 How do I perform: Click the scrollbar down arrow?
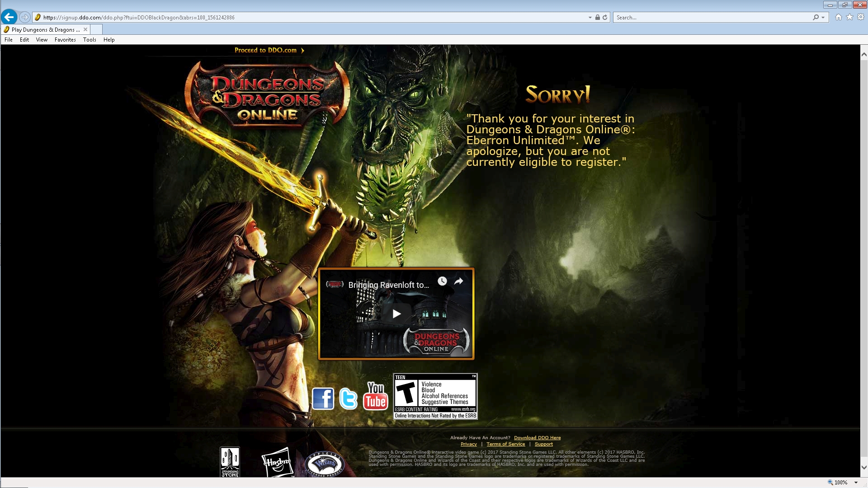pos(864,468)
